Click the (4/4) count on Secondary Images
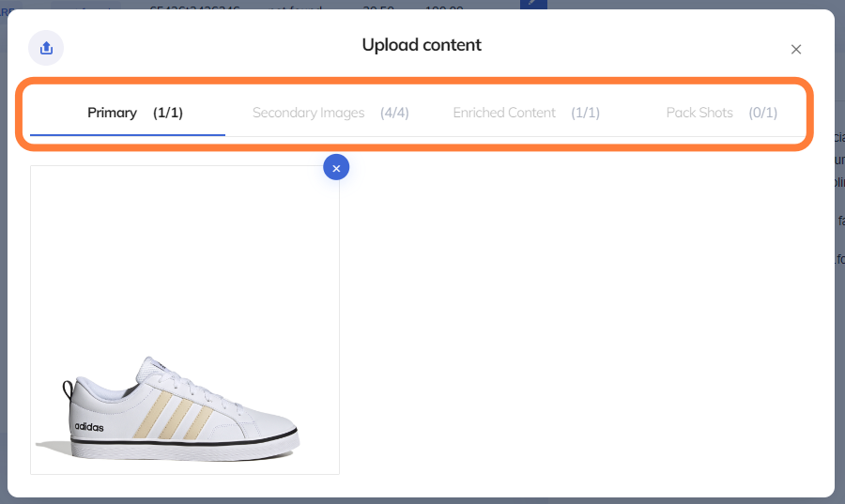This screenshot has width=845, height=504. [394, 113]
